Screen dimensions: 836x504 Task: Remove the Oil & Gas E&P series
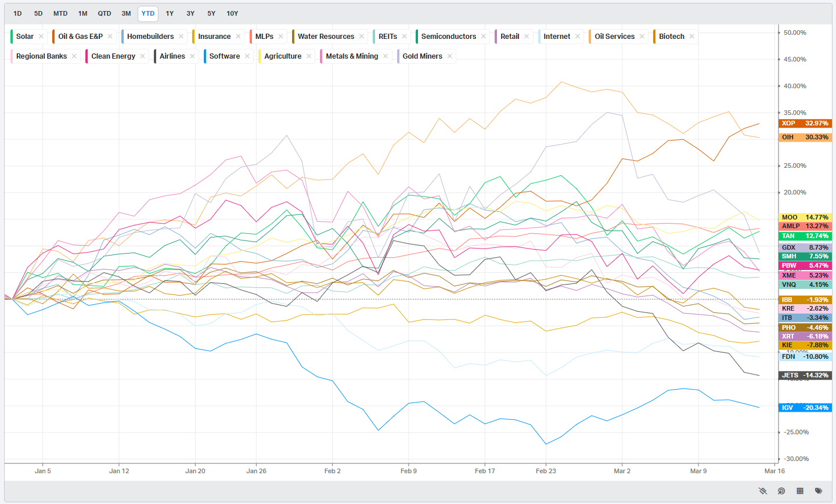(110, 36)
